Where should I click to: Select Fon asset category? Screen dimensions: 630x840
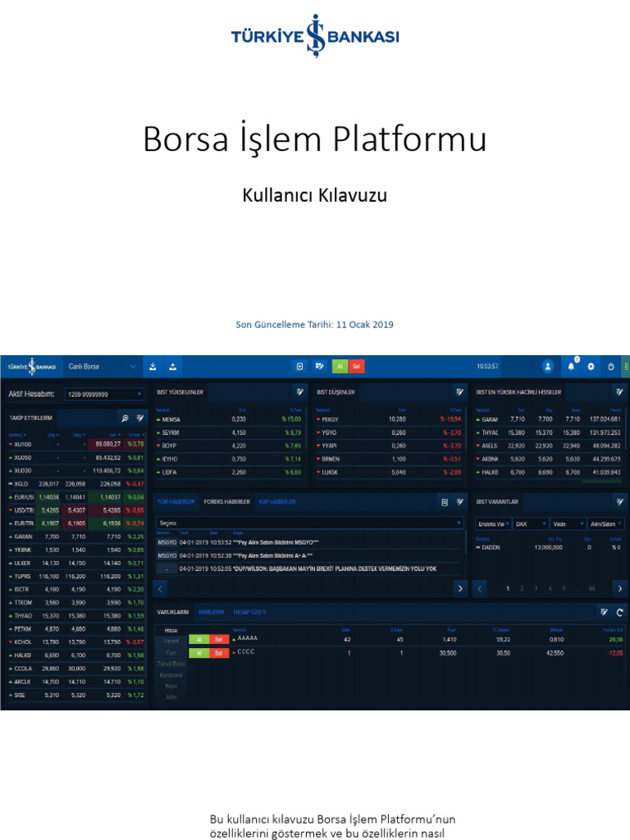point(171,652)
